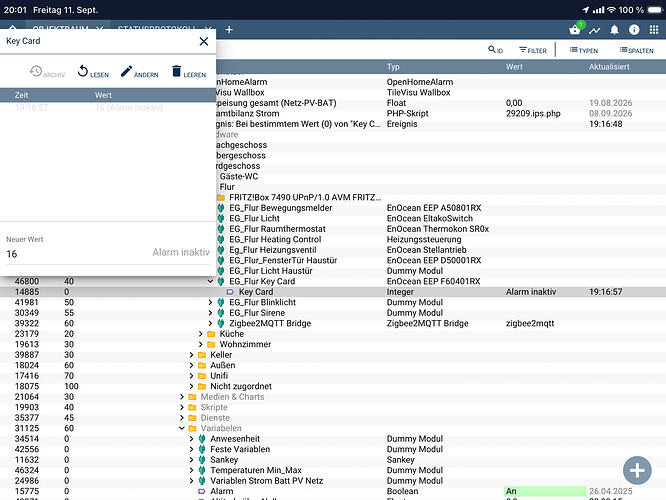
Task: Select EG_Flur Heating Control row
Action: (x=441, y=240)
